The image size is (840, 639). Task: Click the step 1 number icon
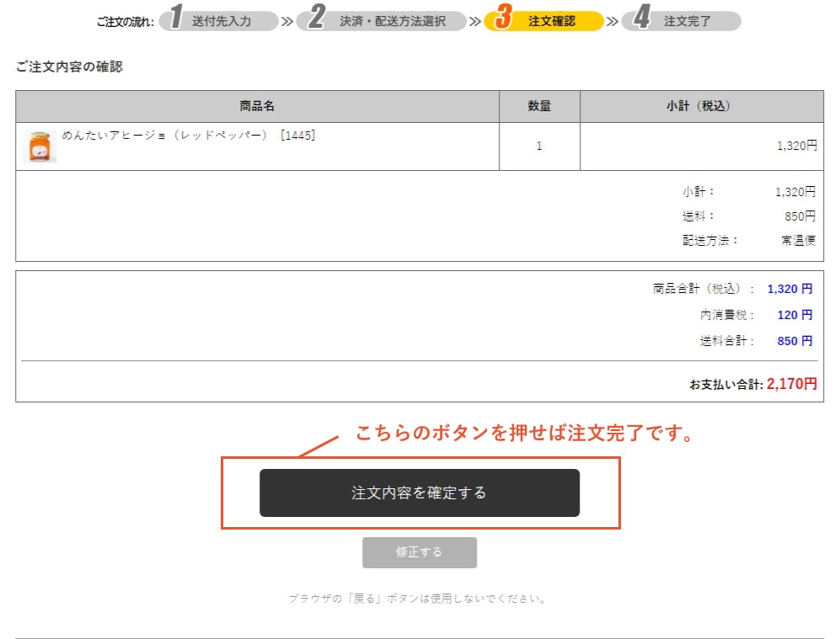tap(176, 19)
